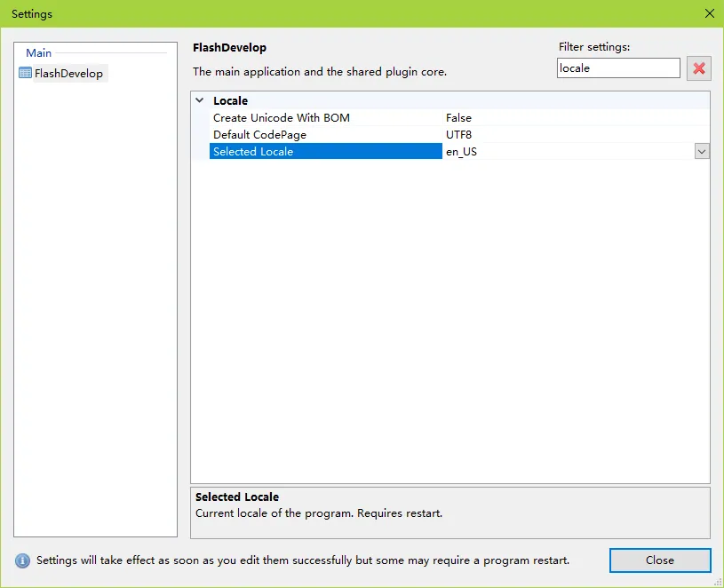Click the FlashDevelop plugin icon in sidebar
The image size is (724, 588).
pyautogui.click(x=25, y=74)
